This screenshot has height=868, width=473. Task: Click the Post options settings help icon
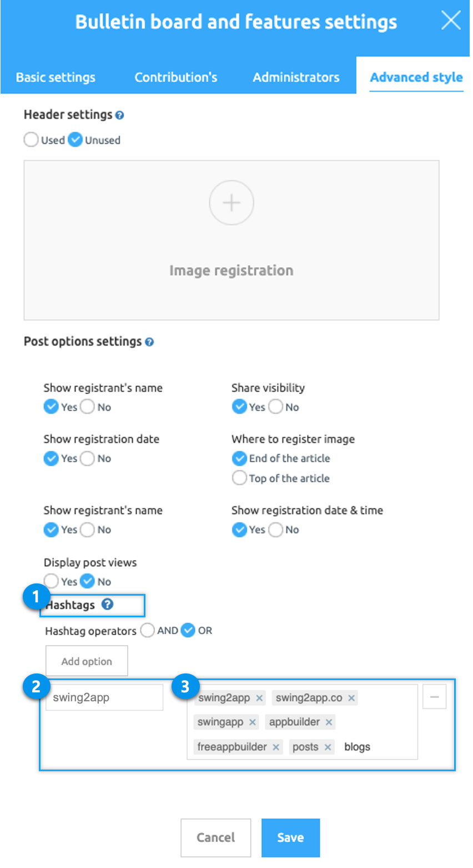pos(149,342)
